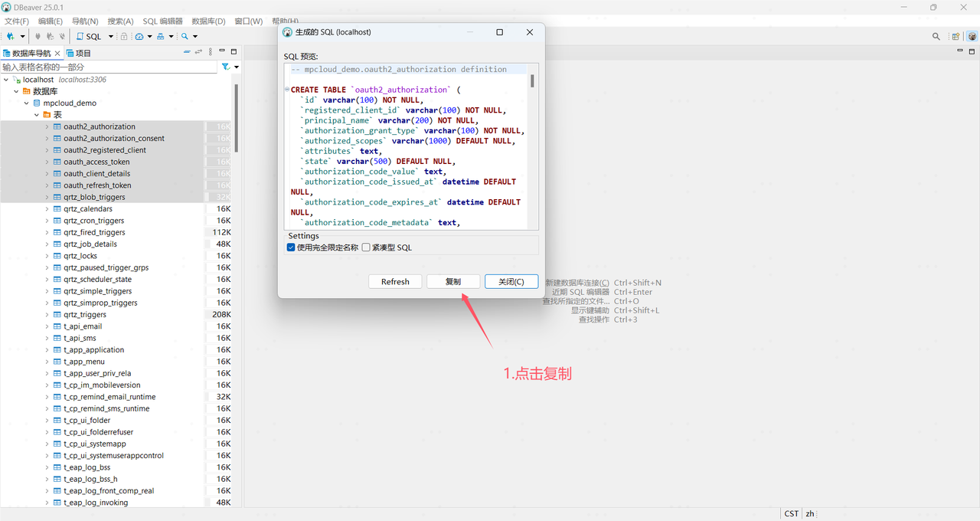Click the table name filter input field

coord(109,67)
